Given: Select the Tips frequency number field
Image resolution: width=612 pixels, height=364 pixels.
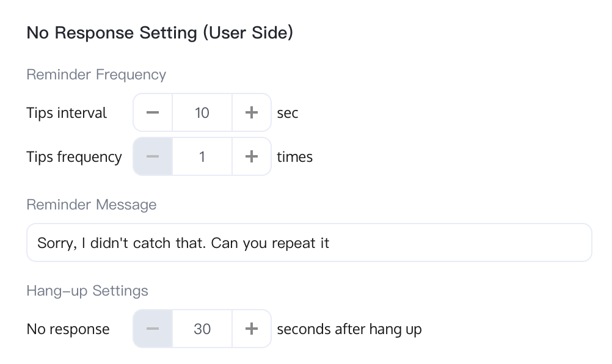Looking at the screenshot, I should click(x=202, y=157).
